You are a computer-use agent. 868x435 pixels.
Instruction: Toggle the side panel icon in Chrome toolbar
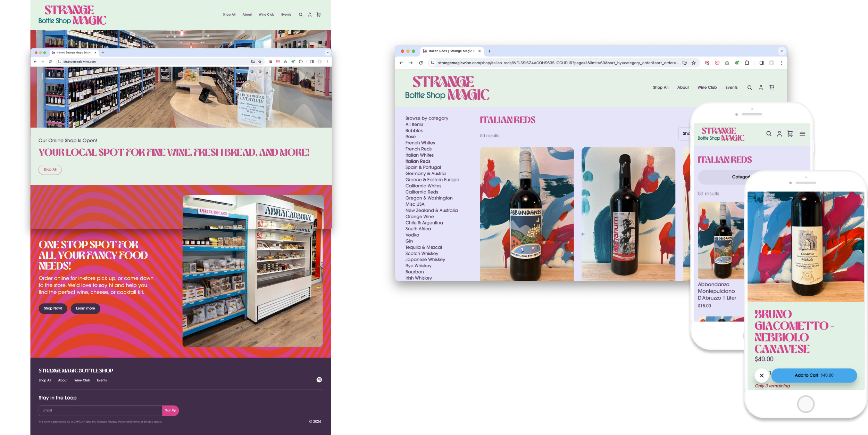click(761, 63)
